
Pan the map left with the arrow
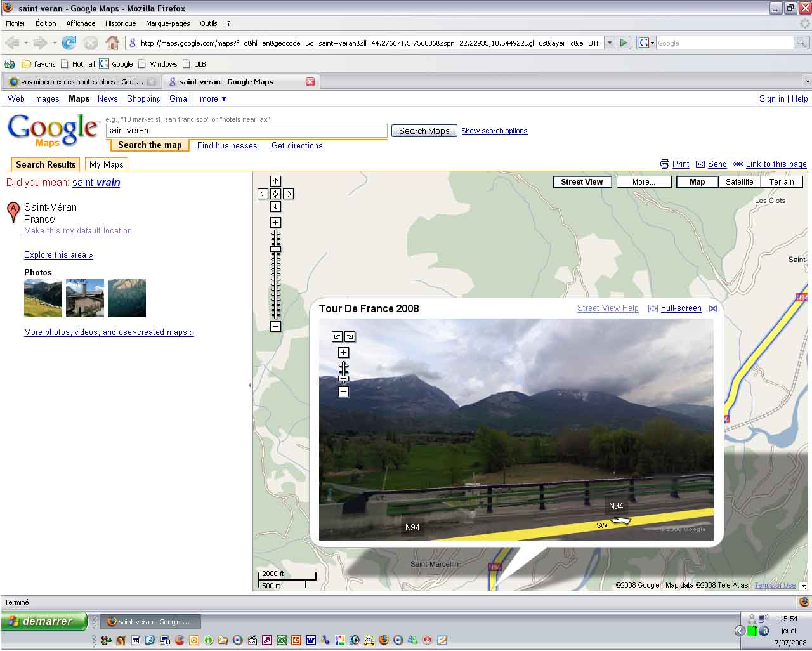pyautogui.click(x=263, y=194)
